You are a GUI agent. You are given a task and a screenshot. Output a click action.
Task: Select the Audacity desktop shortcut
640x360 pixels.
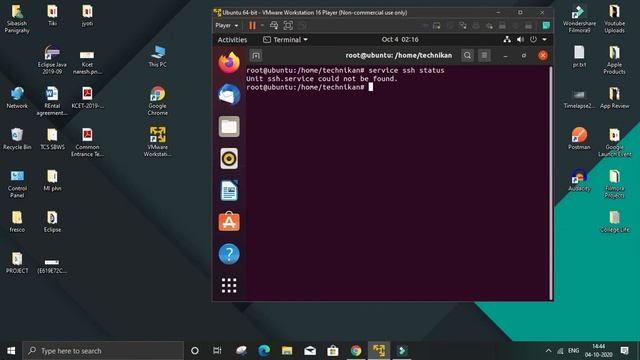pos(579,180)
